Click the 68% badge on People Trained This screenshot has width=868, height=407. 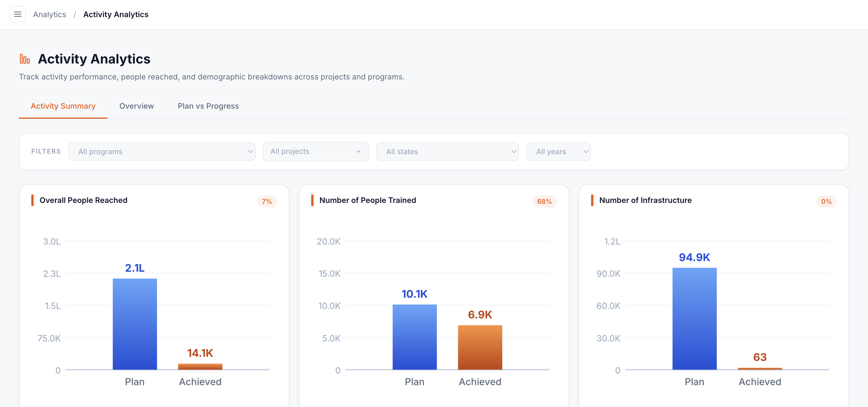pos(544,201)
